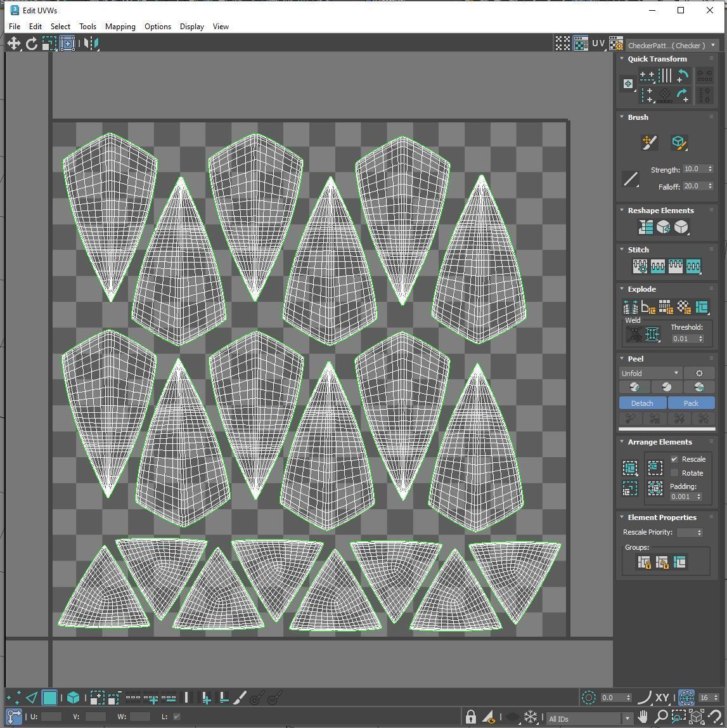Click the Pan view hand icon

pyautogui.click(x=643, y=717)
